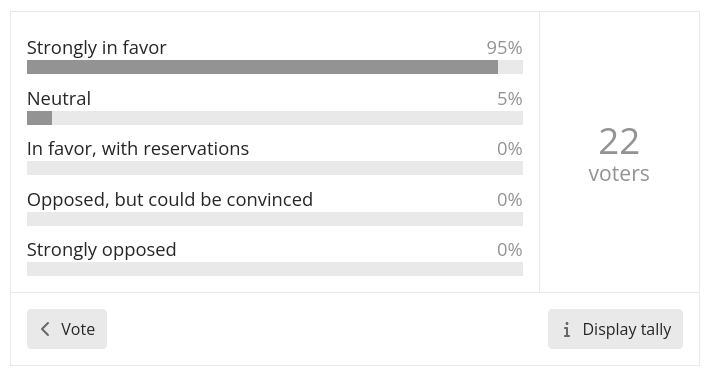
Task: Click the Neutral result bar
Action: 275,118
